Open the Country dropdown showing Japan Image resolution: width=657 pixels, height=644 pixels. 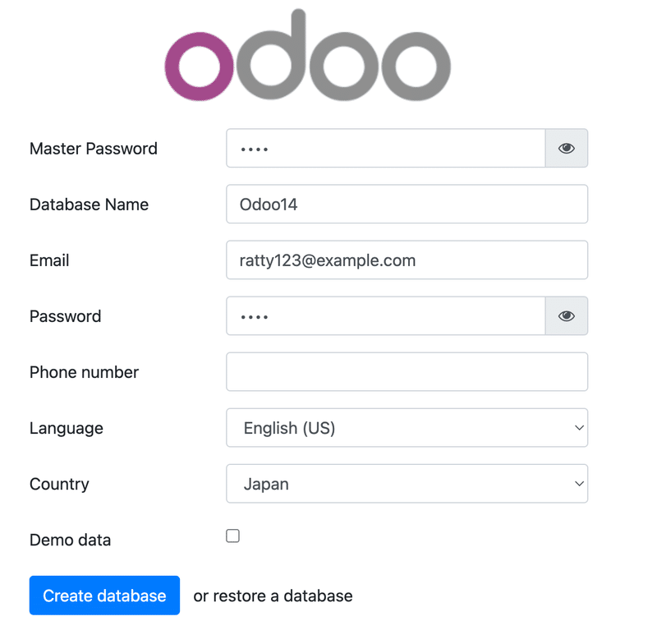(x=407, y=484)
